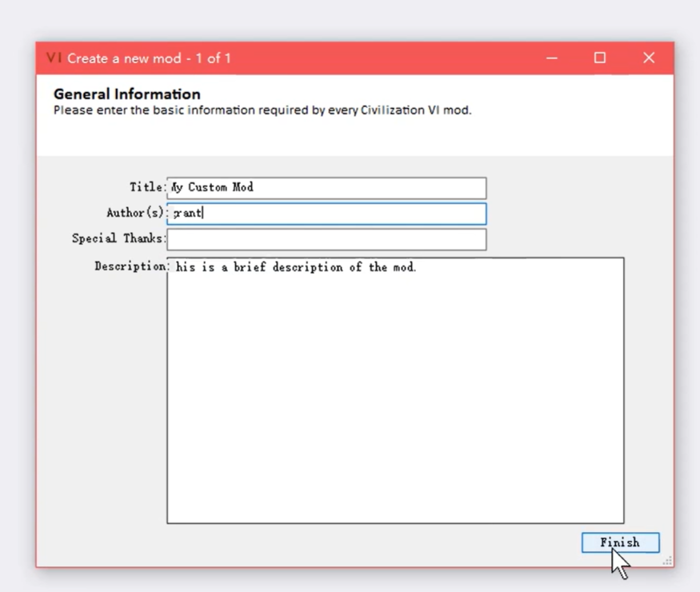Click the 'Description:' label
Screen dimensions: 700x592
[131, 266]
